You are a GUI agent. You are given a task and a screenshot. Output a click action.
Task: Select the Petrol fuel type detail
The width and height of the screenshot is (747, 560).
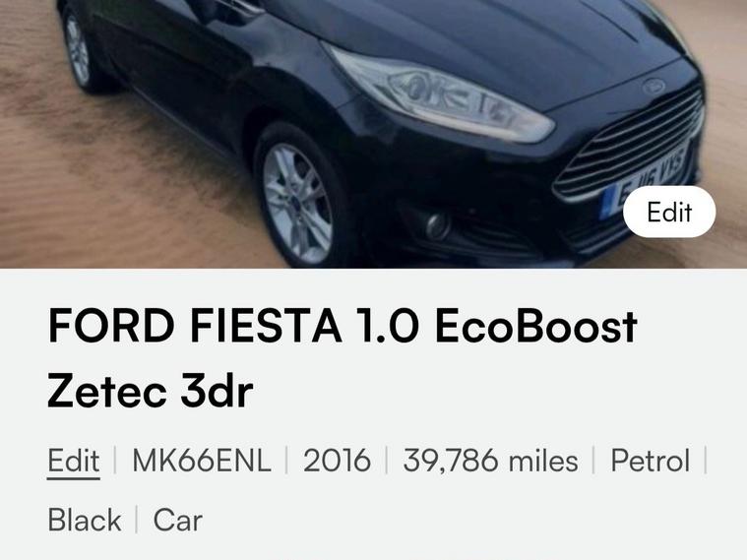(x=651, y=461)
